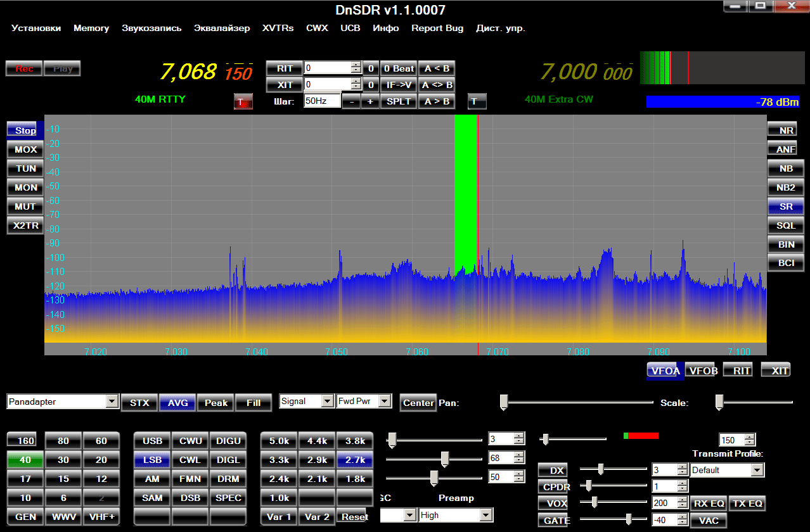Click the RIT offset value field

point(327,68)
